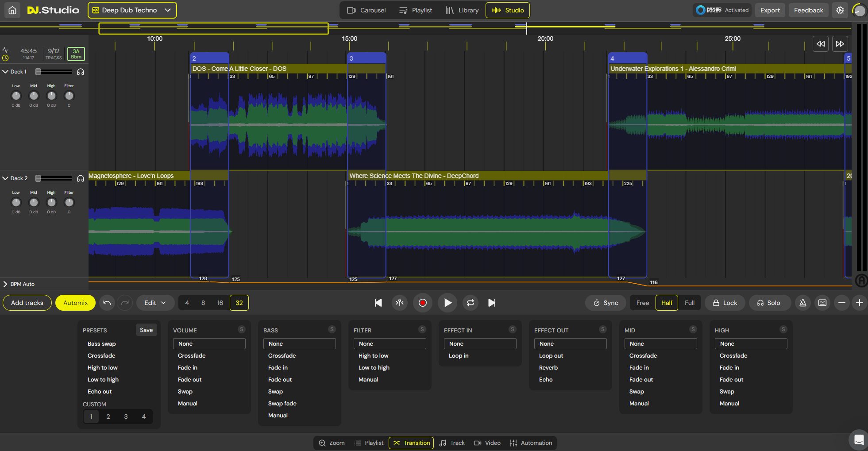Viewport: 868px width, 451px height.
Task: Enable Solo mode
Action: point(768,303)
